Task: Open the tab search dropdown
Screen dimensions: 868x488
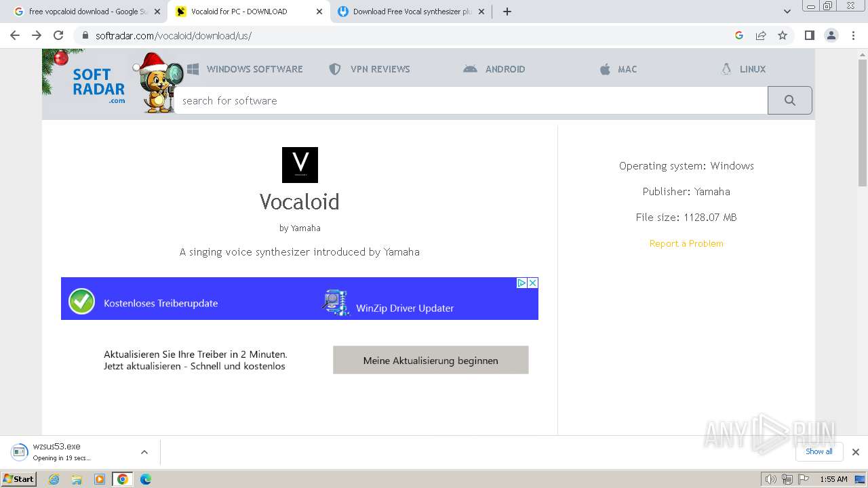Action: [x=787, y=12]
